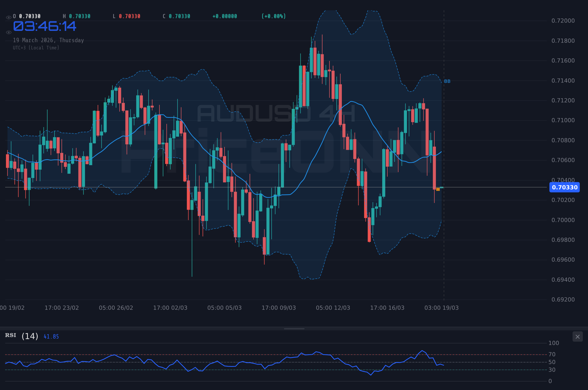The height and width of the screenshot is (390, 588).
Task: Click the UTC+3 (Local Time) timezone label
Action: point(36,48)
